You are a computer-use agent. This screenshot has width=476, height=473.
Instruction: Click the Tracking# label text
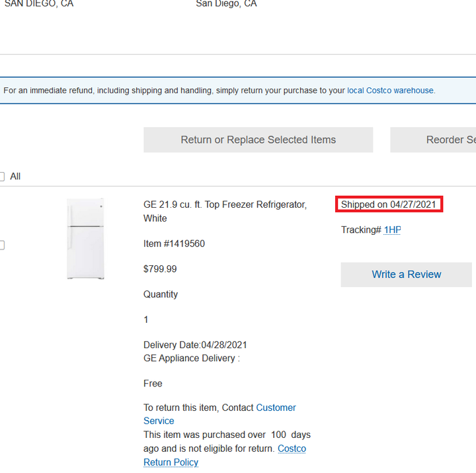(361, 230)
